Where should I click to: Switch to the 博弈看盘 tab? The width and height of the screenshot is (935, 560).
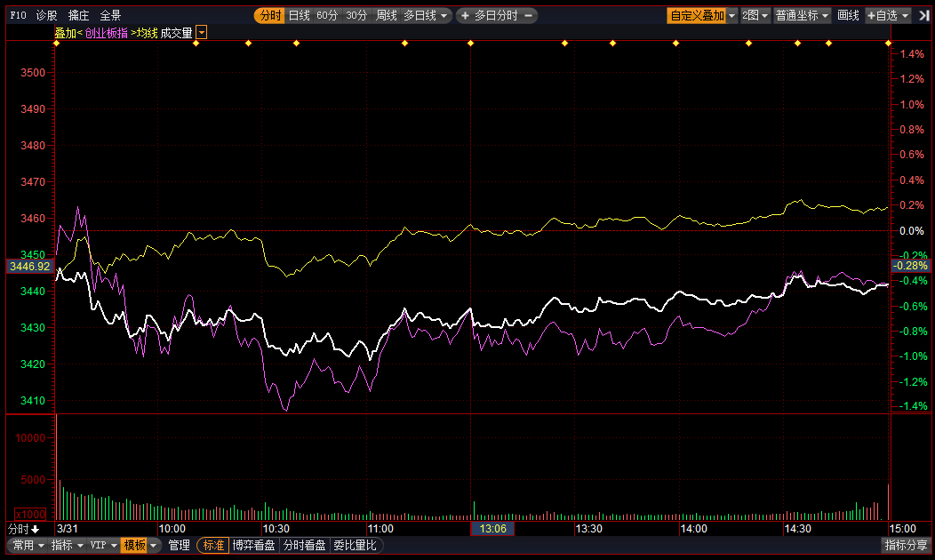(x=255, y=546)
